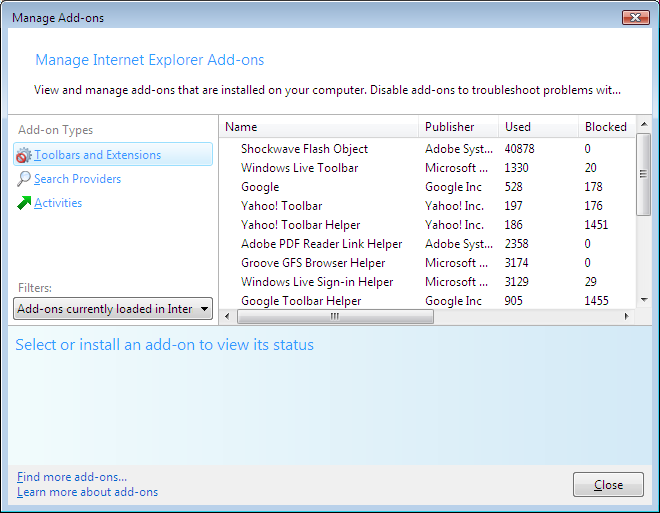The width and height of the screenshot is (660, 513).
Task: Sort list by Publisher column header
Action: (458, 127)
